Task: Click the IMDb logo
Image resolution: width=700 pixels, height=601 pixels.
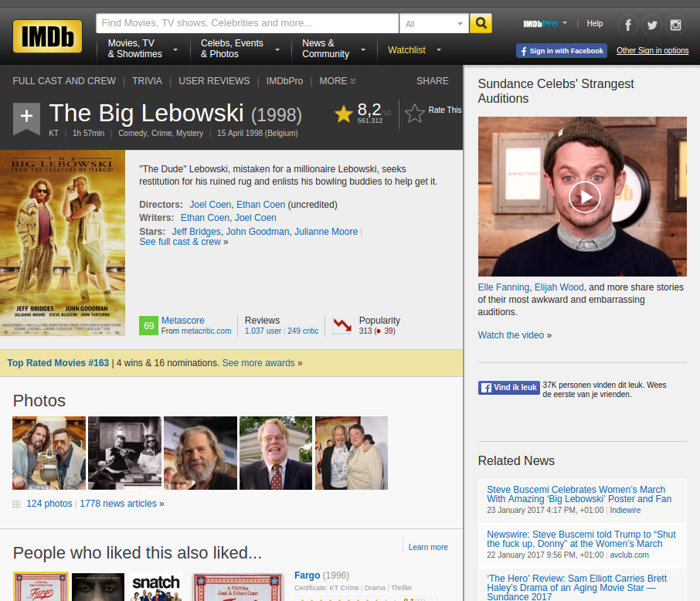Action: click(47, 36)
